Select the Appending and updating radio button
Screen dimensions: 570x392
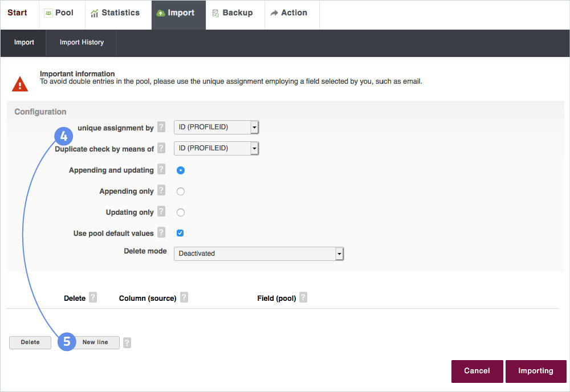click(x=181, y=170)
